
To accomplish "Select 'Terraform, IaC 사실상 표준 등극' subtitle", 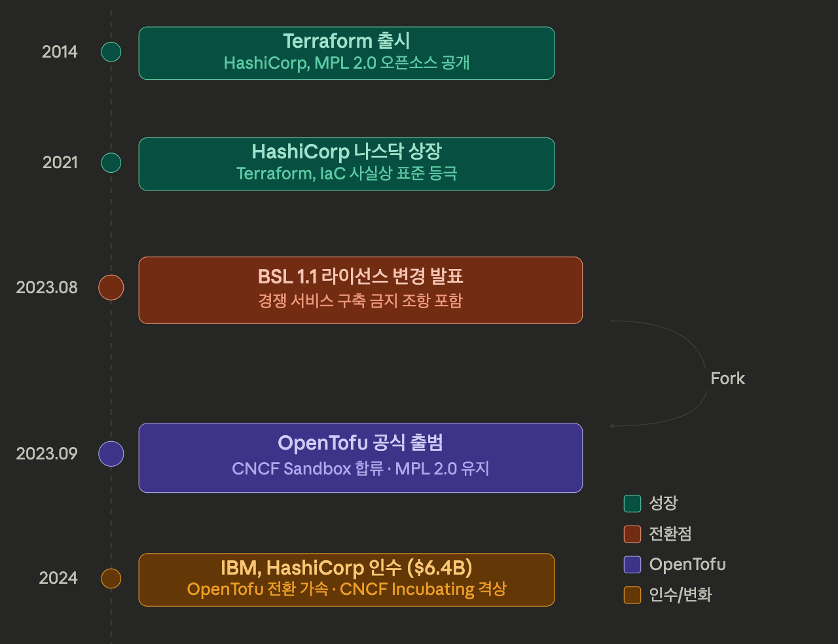I will (347, 173).
